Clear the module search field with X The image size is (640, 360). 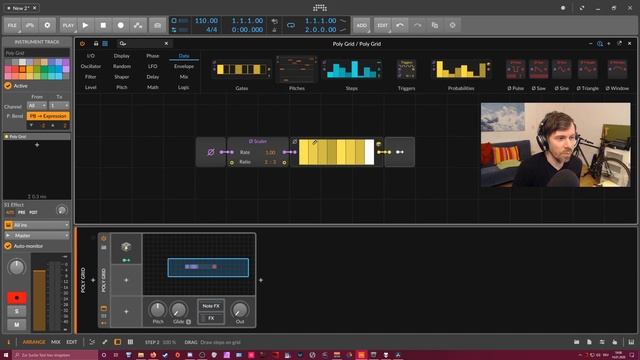(x=166, y=43)
